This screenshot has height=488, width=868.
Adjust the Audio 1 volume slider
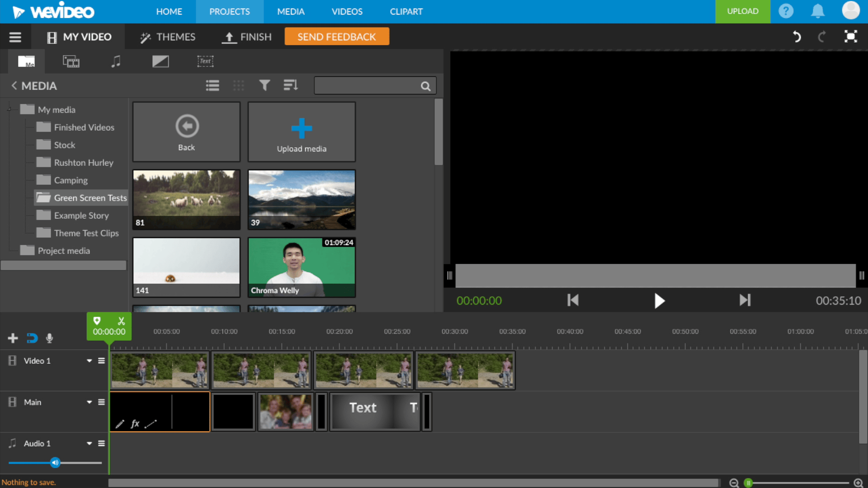coord(55,462)
